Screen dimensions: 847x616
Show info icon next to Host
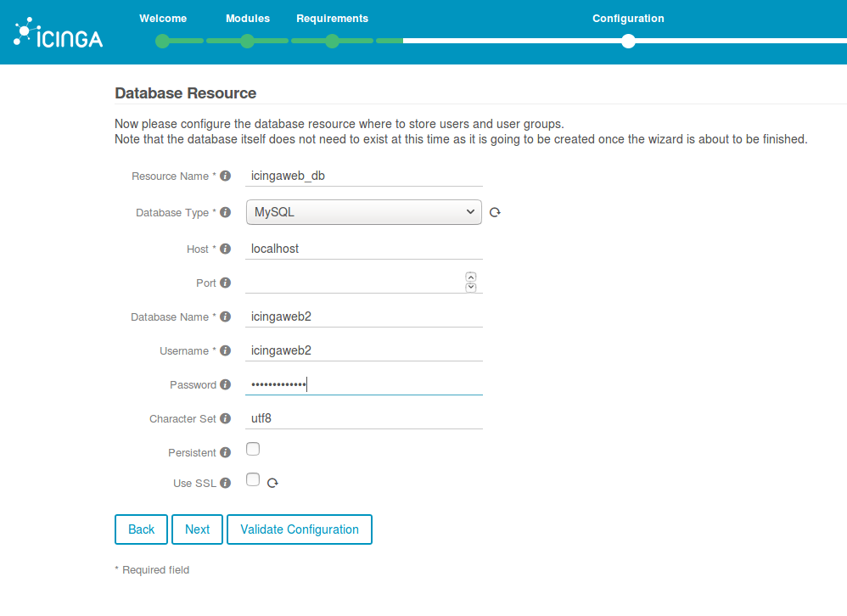(225, 249)
